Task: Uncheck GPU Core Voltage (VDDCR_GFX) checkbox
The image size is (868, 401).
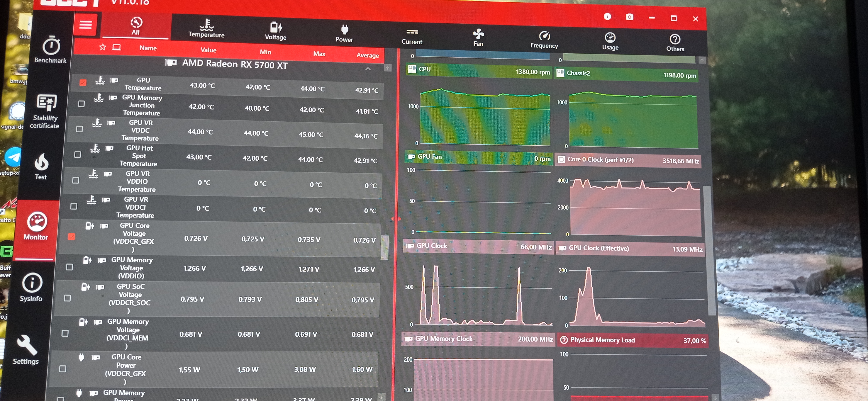Action: (71, 236)
